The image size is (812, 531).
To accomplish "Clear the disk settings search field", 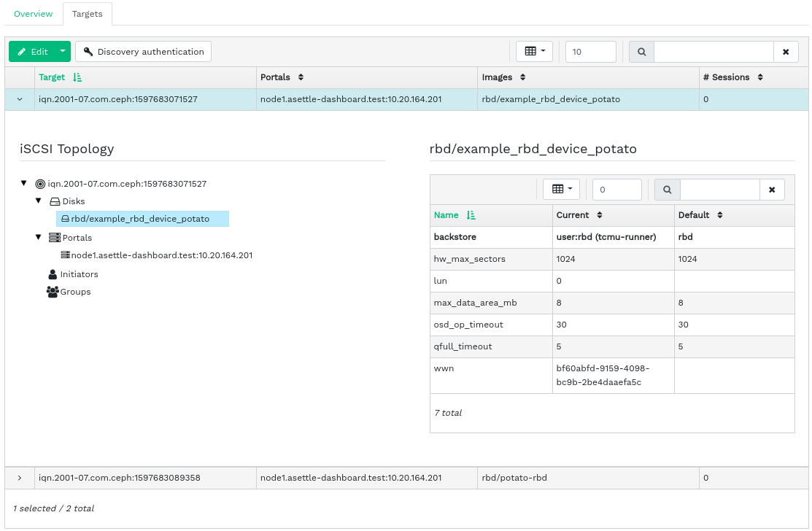I will pos(772,190).
